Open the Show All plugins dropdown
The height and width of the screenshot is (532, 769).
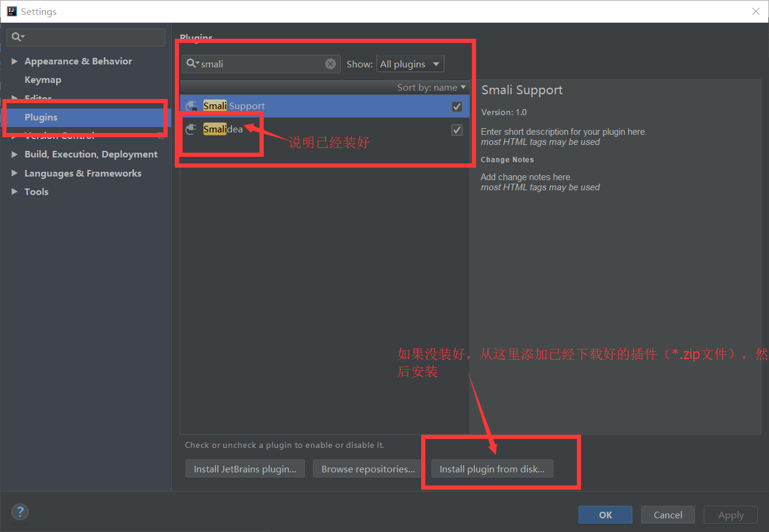coord(410,64)
